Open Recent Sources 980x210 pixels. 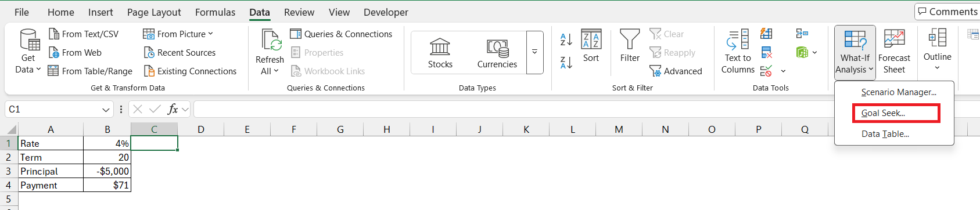click(x=180, y=53)
